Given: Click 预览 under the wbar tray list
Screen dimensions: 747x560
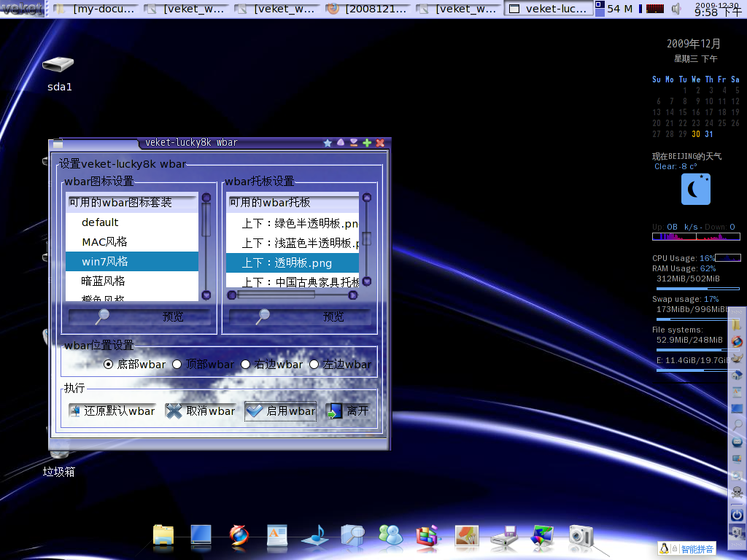Looking at the screenshot, I should (300, 316).
